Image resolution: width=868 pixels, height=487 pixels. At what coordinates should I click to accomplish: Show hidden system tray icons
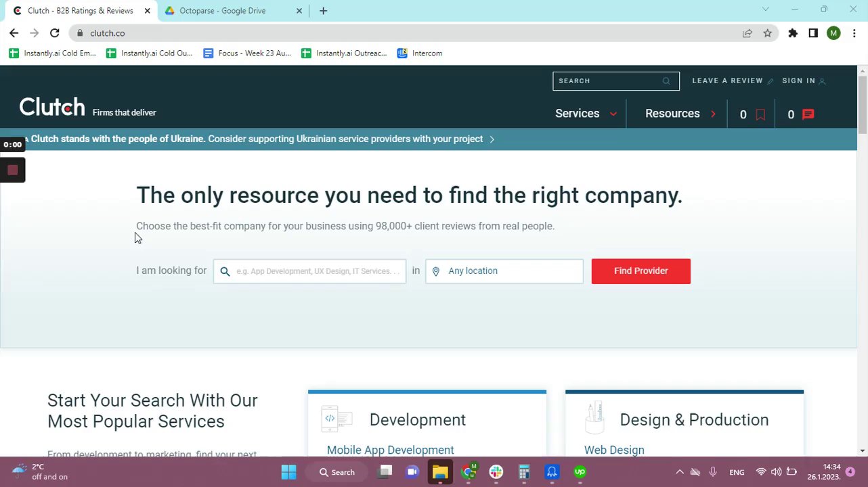tap(680, 472)
